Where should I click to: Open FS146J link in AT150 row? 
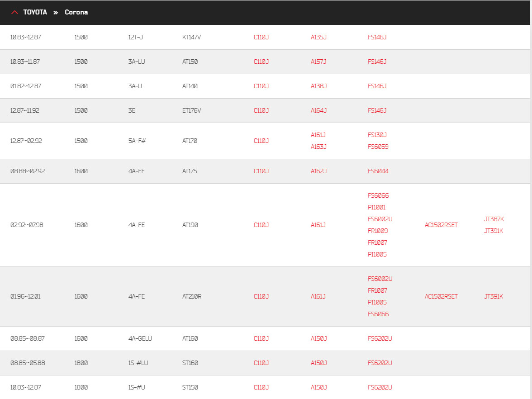click(x=377, y=62)
